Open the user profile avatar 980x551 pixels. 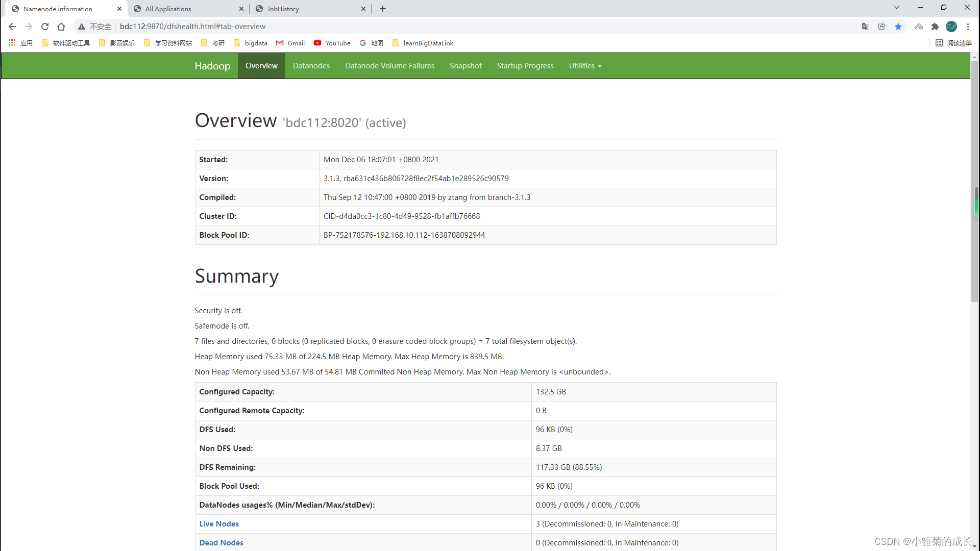coord(951,27)
